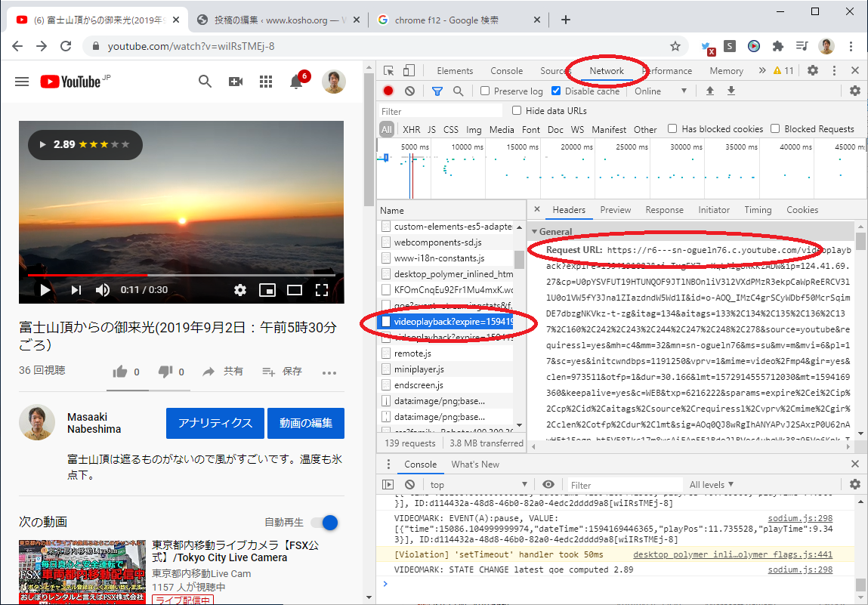
Task: Open network search magnifier
Action: 459,91
